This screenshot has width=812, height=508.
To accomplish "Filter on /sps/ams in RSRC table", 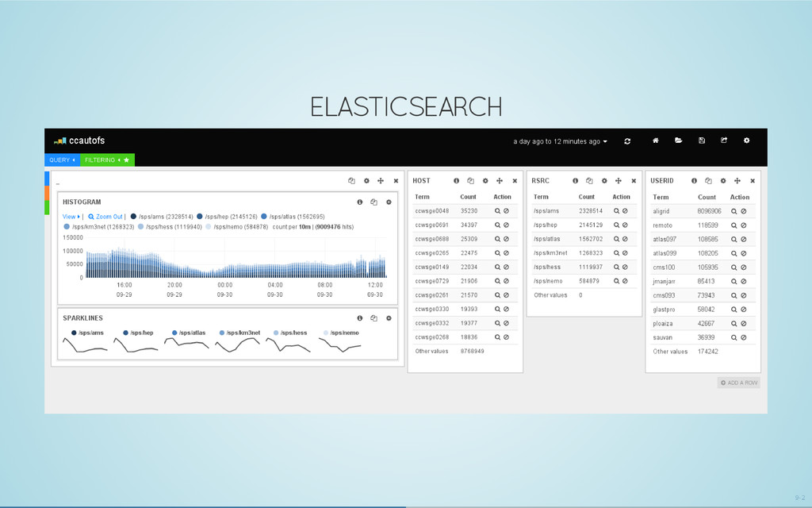I will [x=616, y=211].
